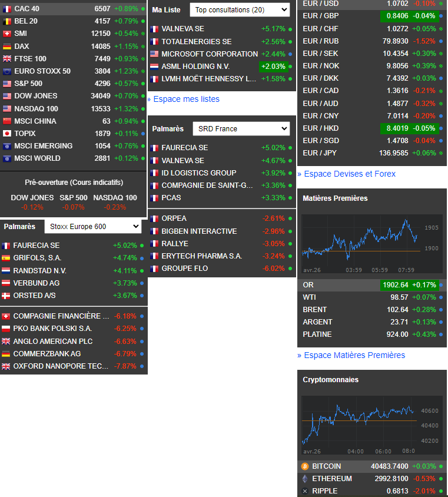This screenshot has width=448, height=497.
Task: Select the EUR / HKD currency row
Action: [x=372, y=128]
